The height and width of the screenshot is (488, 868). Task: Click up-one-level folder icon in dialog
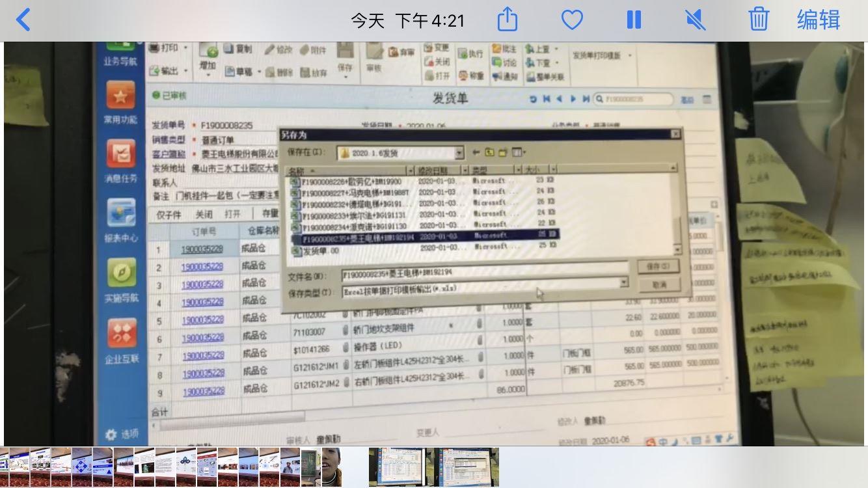pos(489,152)
